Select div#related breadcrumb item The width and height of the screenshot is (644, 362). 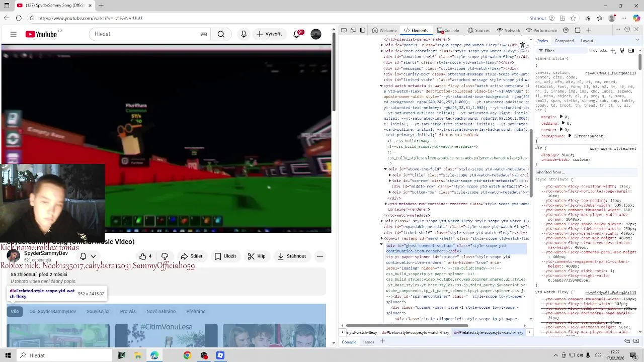coord(489,332)
